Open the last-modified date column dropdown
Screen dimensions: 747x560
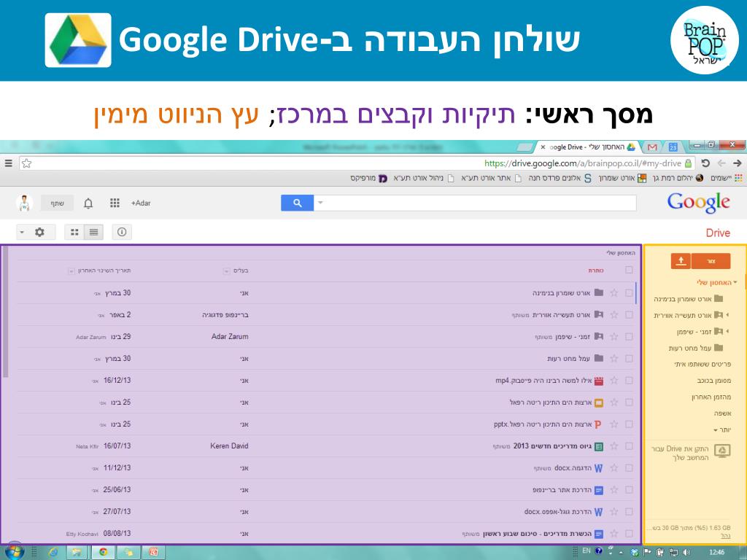tap(71, 271)
